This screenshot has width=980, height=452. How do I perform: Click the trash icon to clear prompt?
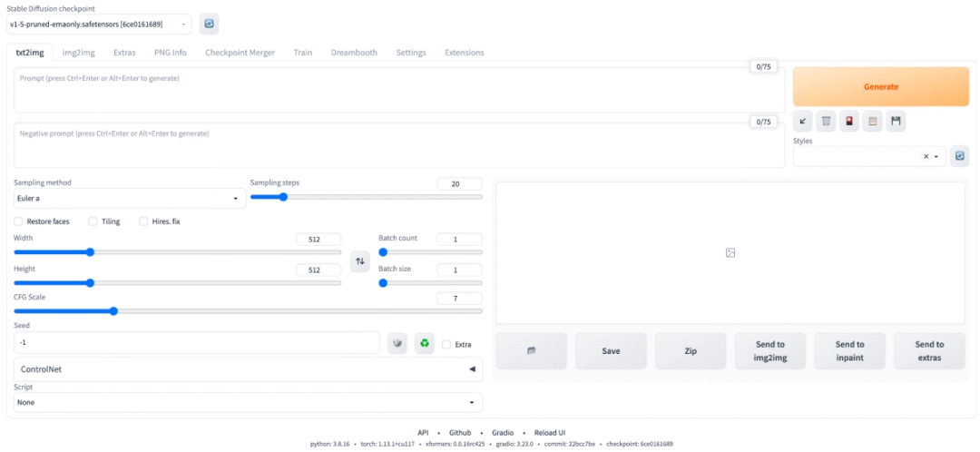point(826,121)
